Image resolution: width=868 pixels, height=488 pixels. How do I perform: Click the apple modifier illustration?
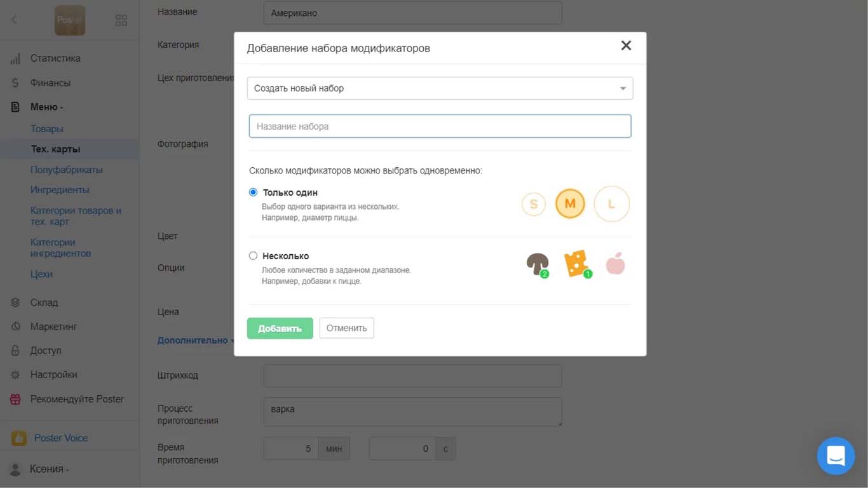click(x=615, y=263)
